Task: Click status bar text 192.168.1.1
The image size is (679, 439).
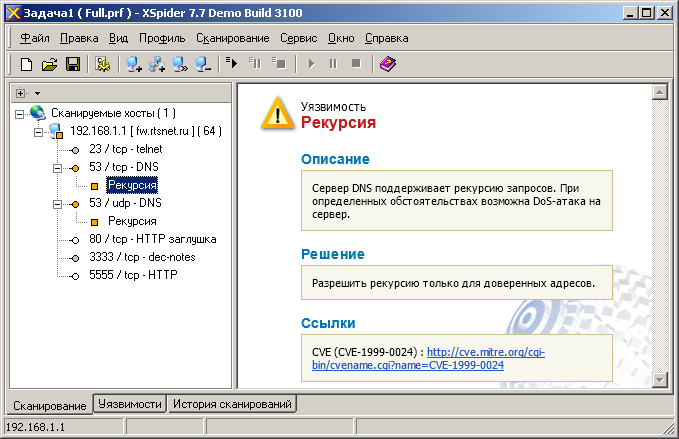Action: [35, 427]
